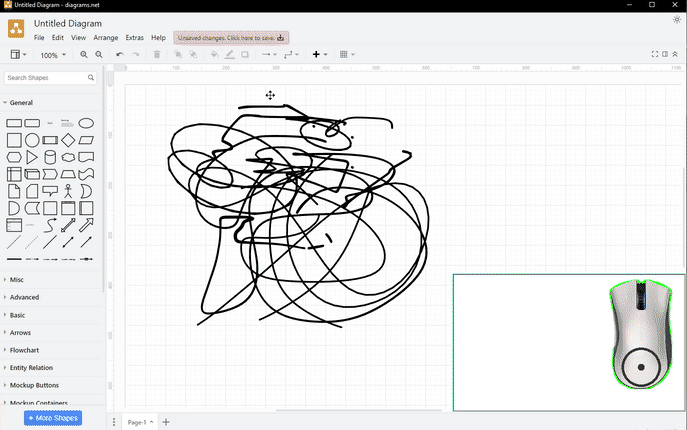Expand the Advanced shapes section
687x430 pixels.
click(x=24, y=297)
